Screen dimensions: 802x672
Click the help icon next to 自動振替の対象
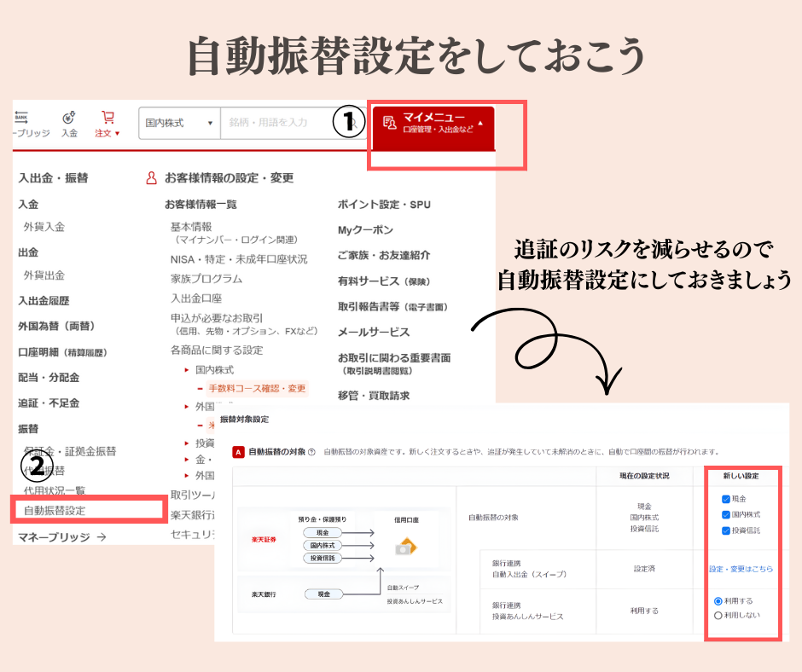(x=312, y=451)
